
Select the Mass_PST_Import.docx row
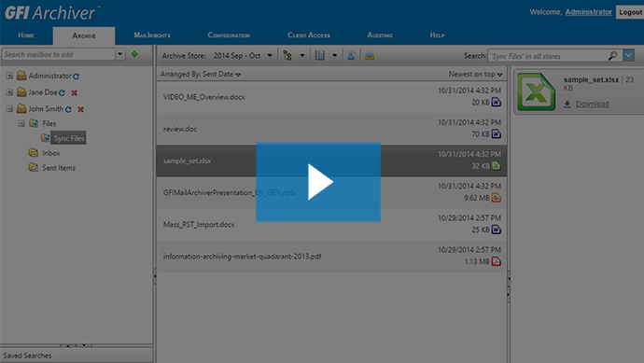(331, 224)
